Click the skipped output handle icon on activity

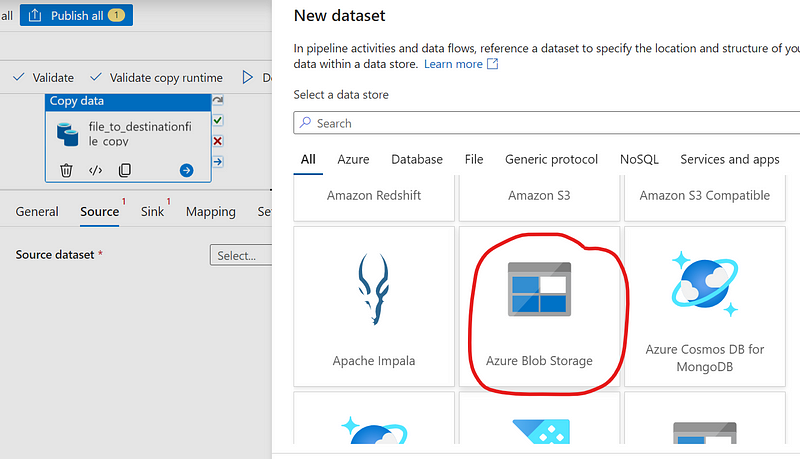[x=218, y=100]
